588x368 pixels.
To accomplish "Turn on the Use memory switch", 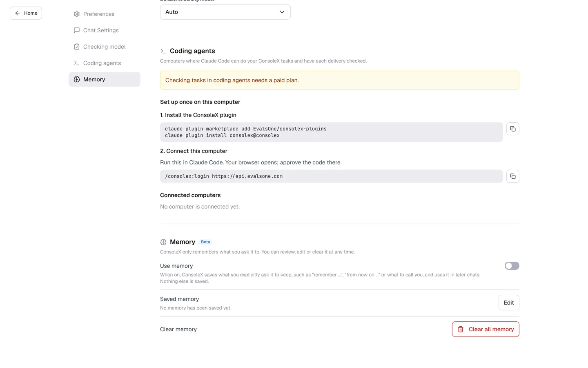I will pyautogui.click(x=512, y=266).
